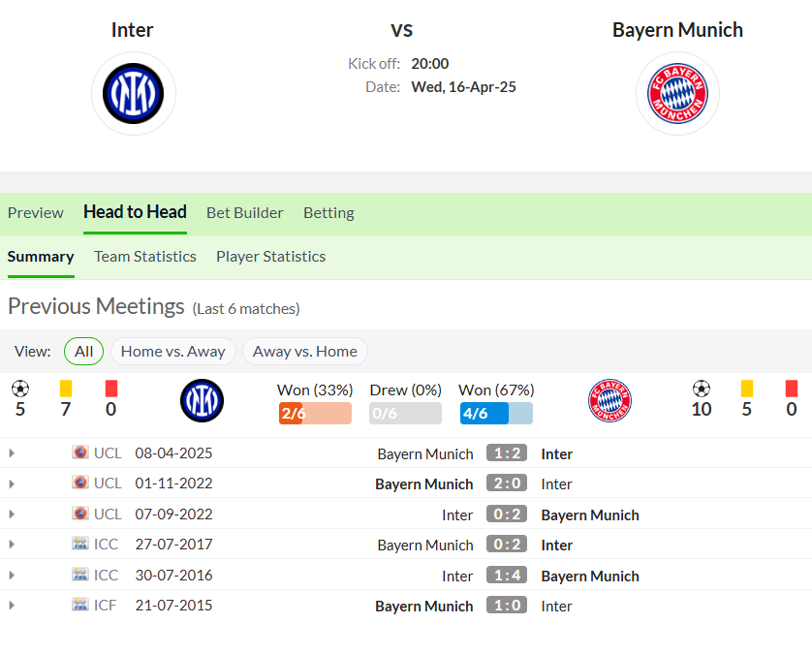The image size is (812, 655).
Task: Click Bayern's red card icon
Action: (792, 389)
